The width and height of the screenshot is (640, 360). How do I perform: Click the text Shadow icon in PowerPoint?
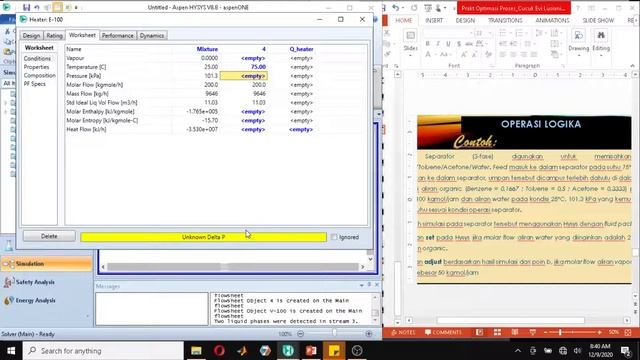pos(459,44)
